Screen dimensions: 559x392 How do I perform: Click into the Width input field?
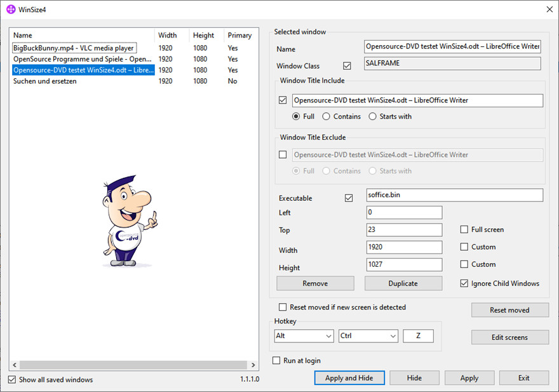click(404, 247)
